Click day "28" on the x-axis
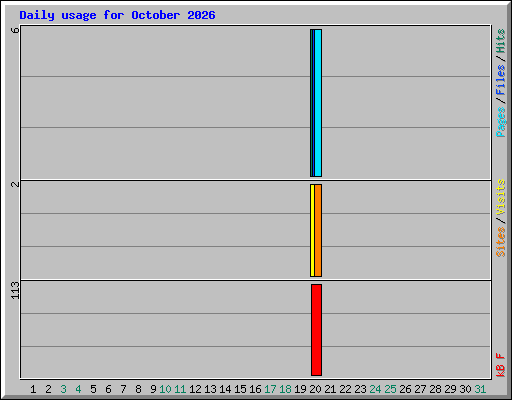This screenshot has width=512, height=400. (435, 389)
